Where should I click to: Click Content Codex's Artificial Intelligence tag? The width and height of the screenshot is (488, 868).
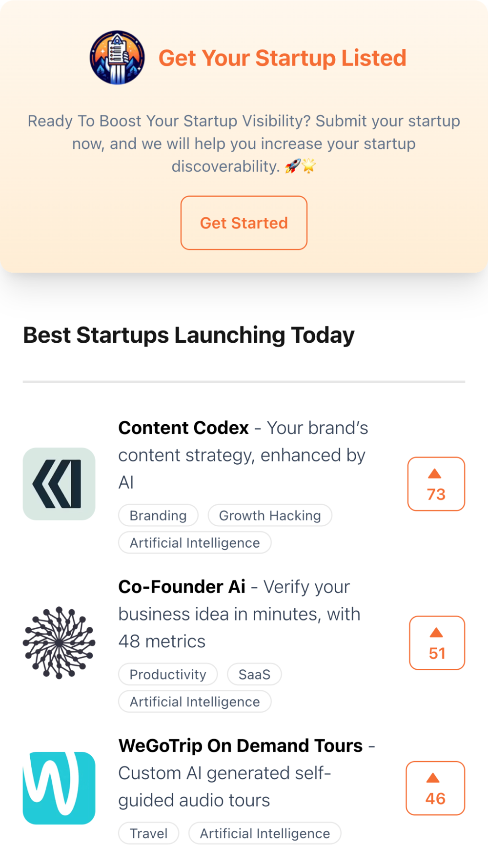click(195, 543)
